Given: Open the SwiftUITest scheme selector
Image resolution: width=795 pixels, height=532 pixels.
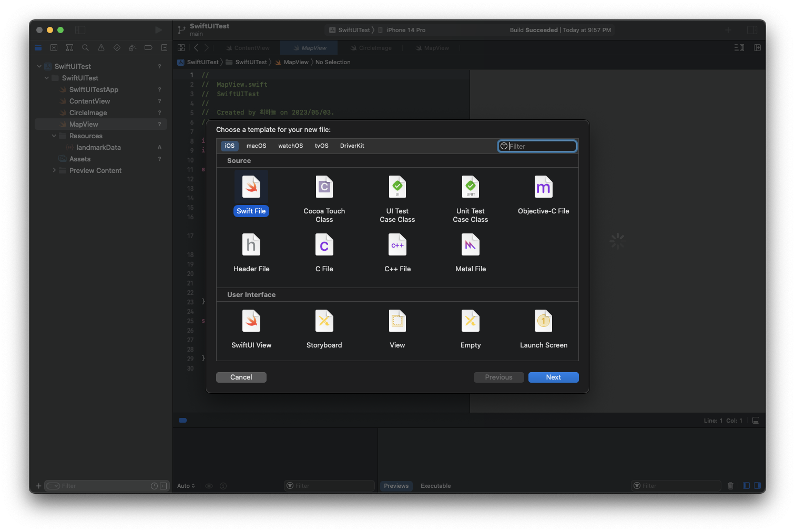Looking at the screenshot, I should coord(350,30).
